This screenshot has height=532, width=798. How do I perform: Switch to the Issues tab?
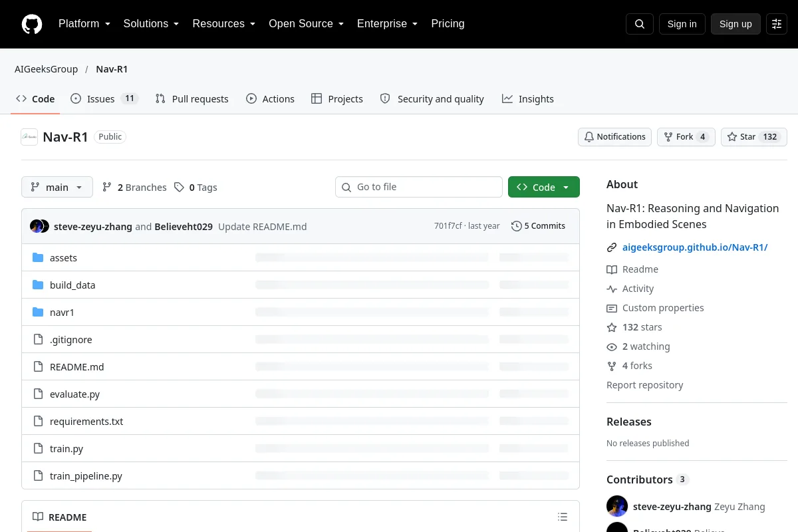[x=104, y=99]
